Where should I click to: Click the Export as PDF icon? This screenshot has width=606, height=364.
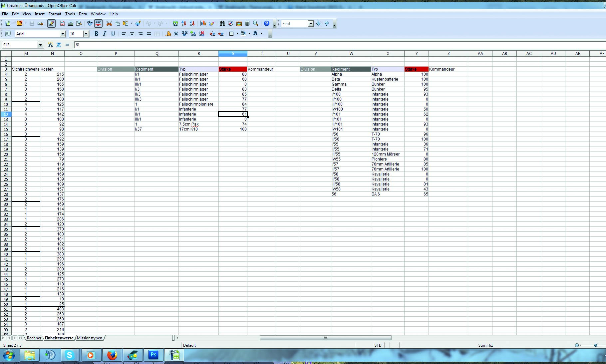tap(62, 23)
